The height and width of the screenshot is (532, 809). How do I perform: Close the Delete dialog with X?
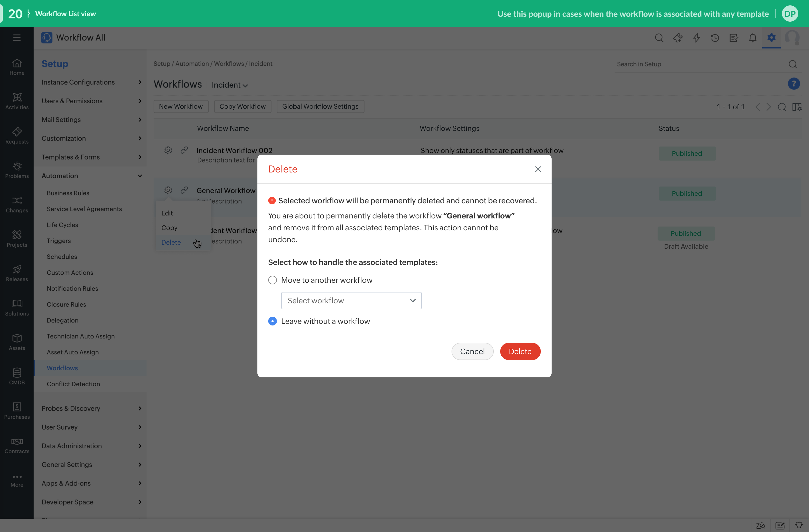[x=538, y=169]
